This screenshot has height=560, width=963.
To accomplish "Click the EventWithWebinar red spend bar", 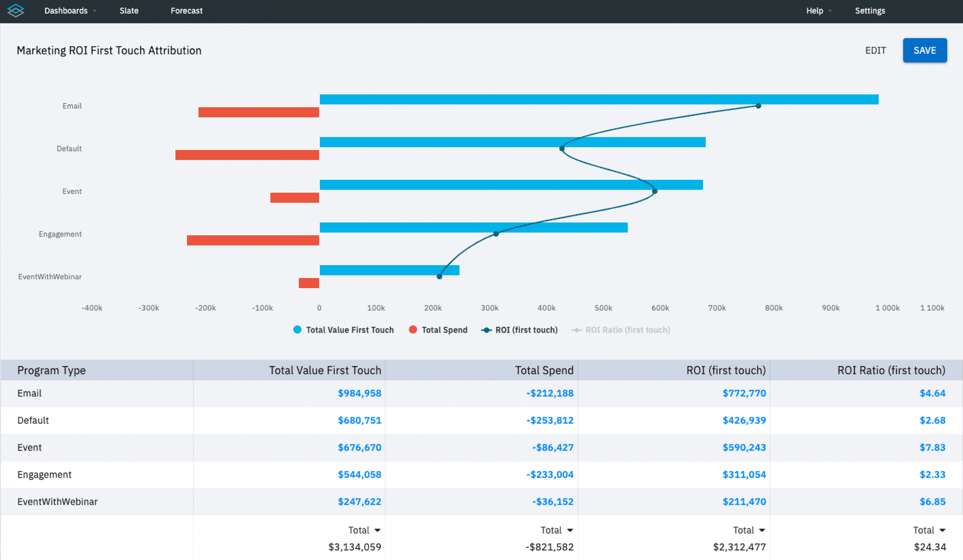I will point(309,283).
